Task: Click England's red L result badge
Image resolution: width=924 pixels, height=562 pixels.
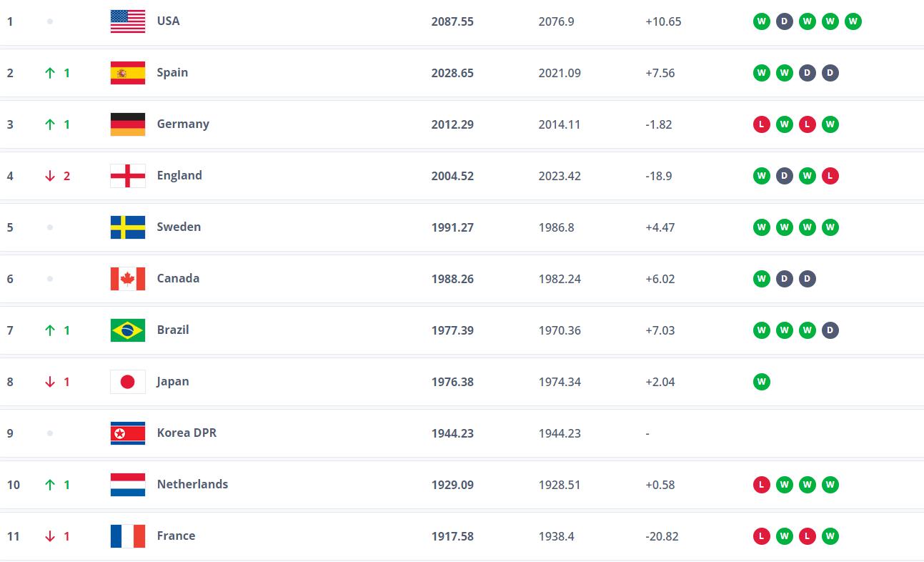Action: pyautogui.click(x=830, y=176)
